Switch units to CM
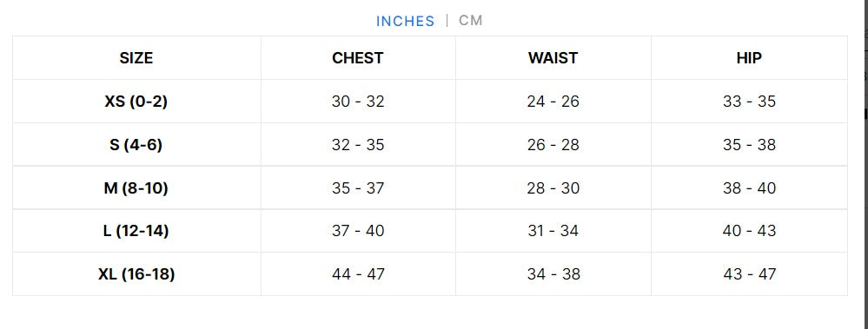 click(x=471, y=21)
